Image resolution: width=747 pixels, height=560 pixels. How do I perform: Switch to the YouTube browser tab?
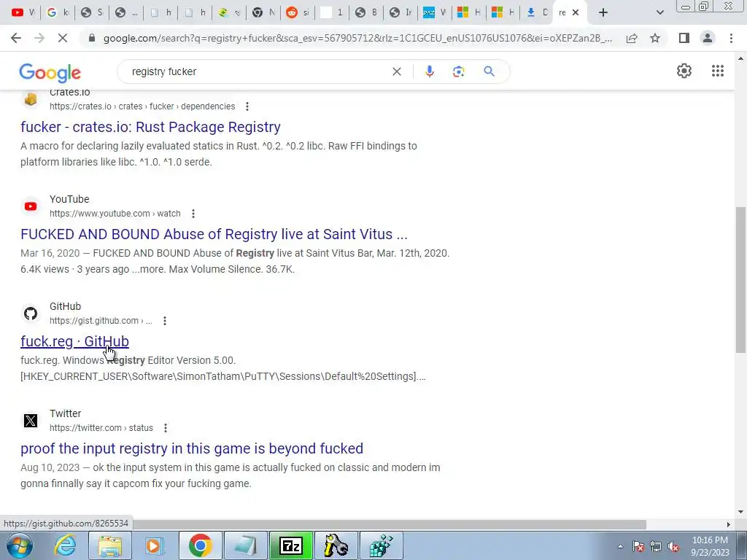click(23, 13)
